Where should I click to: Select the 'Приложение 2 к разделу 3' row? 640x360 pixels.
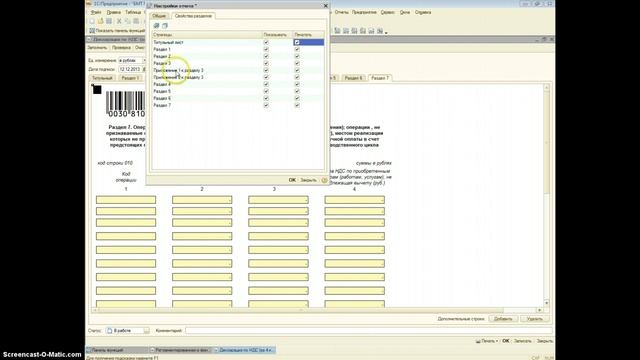[x=238, y=77]
